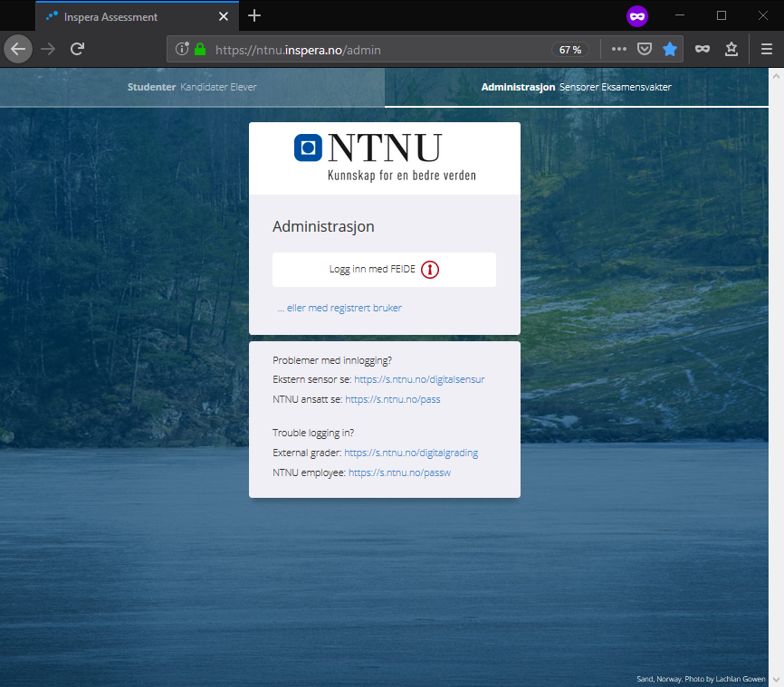Go back with the browser back arrow
This screenshot has height=687, width=784.
(x=18, y=49)
